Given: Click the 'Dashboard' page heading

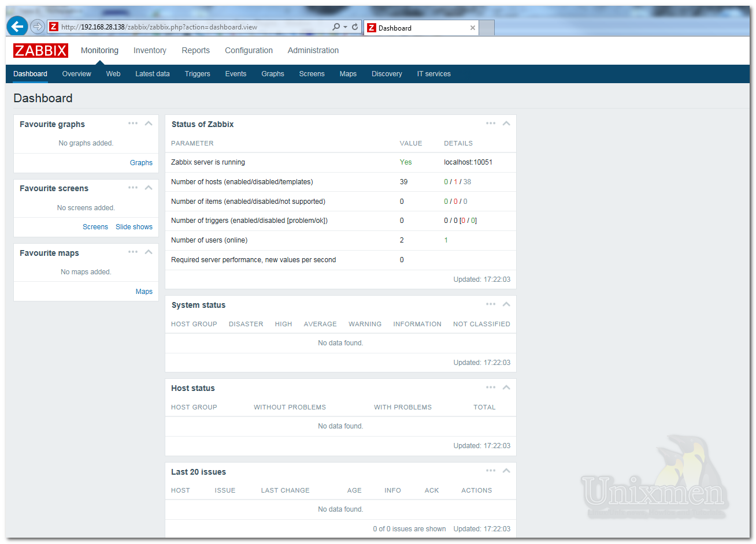Looking at the screenshot, I should (x=43, y=98).
